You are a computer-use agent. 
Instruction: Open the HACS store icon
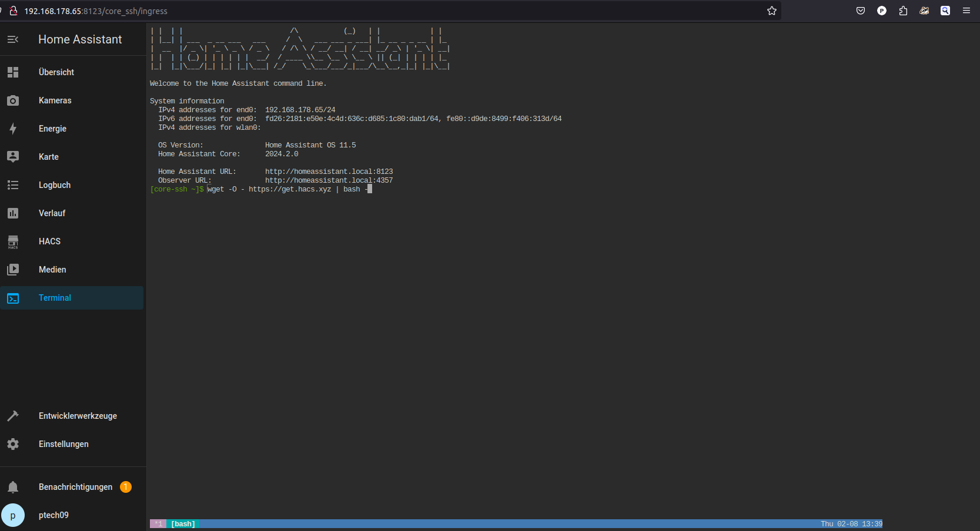[13, 241]
